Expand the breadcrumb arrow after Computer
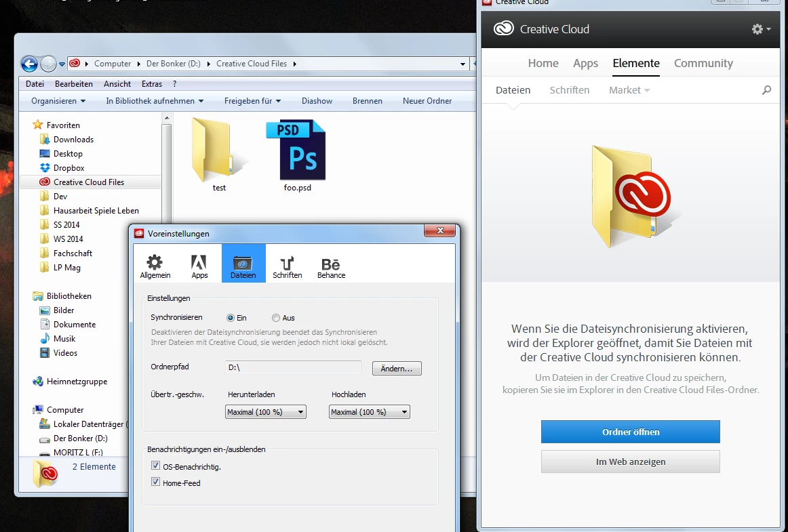 (139, 64)
